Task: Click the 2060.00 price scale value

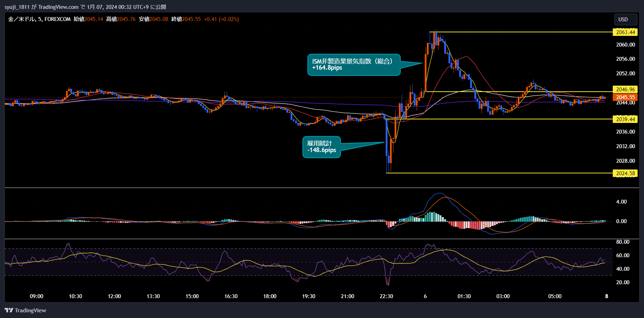Action: (625, 45)
